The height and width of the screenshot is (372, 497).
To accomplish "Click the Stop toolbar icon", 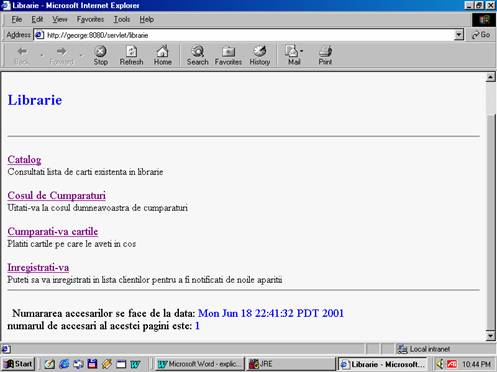I will [100, 52].
